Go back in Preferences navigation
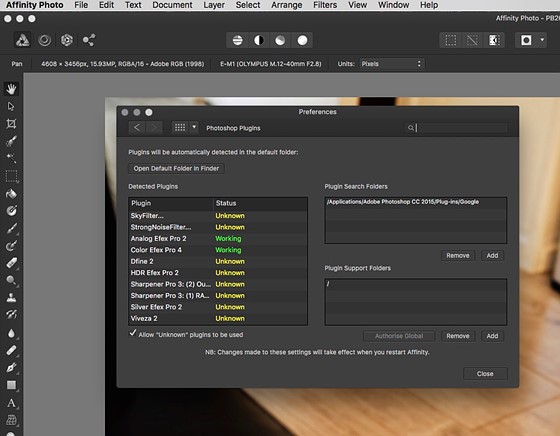The width and height of the screenshot is (560, 436). [137, 127]
